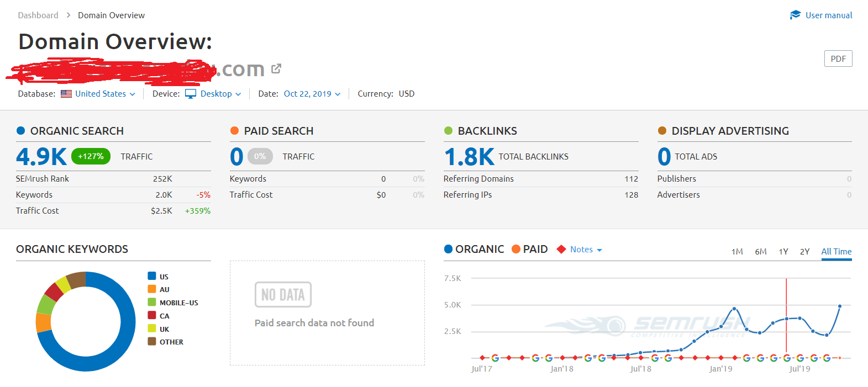
Task: Switch chart range to 6M
Action: click(x=760, y=252)
